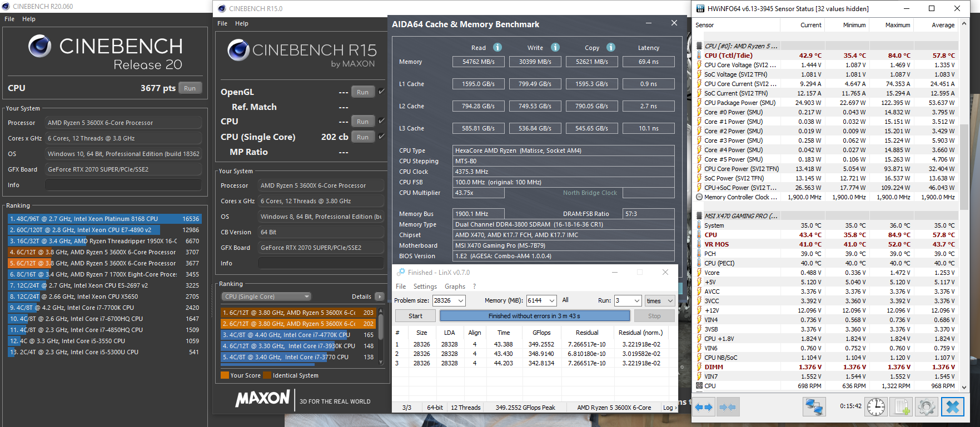Viewport: 980px width, 427px height.
Task: Open File menu in Cinebench R15
Action: tap(222, 23)
